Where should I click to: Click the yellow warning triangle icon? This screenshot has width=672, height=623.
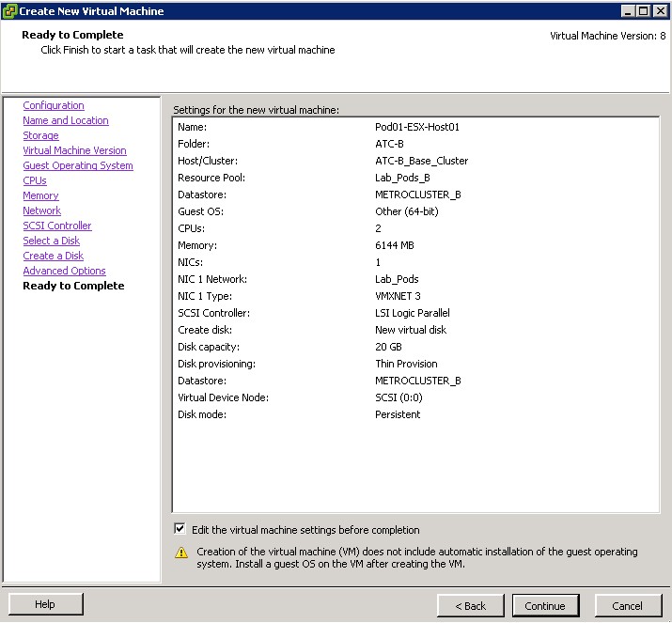pyautogui.click(x=181, y=553)
